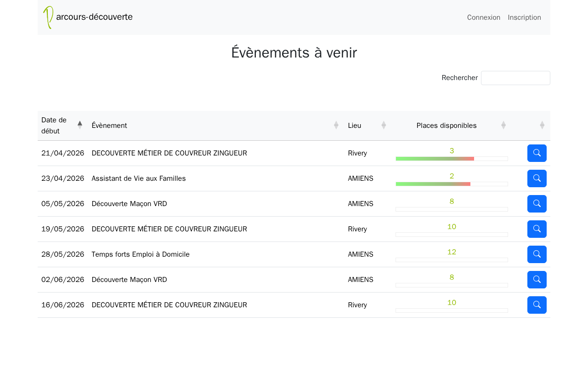Open the 16/06/2026 Couvreur Zingueur event details
The width and height of the screenshot is (588, 368).
pos(537,305)
